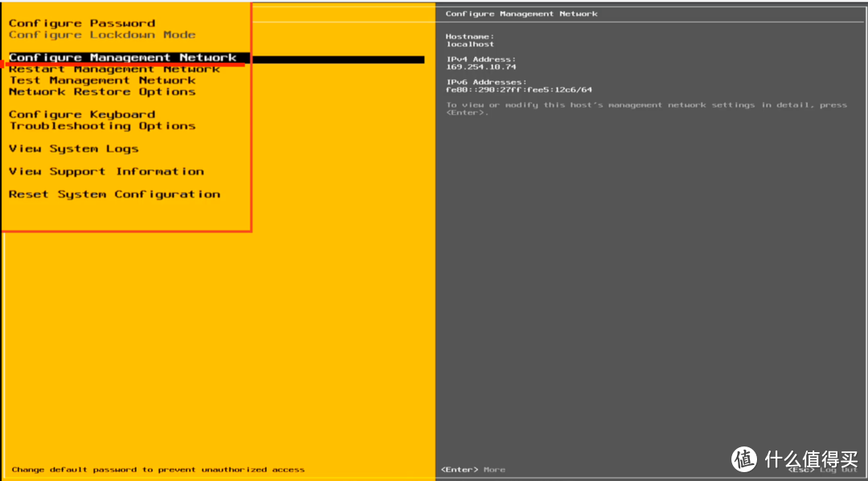This screenshot has width=868, height=481.
Task: Click the Enter More hint
Action: (473, 470)
